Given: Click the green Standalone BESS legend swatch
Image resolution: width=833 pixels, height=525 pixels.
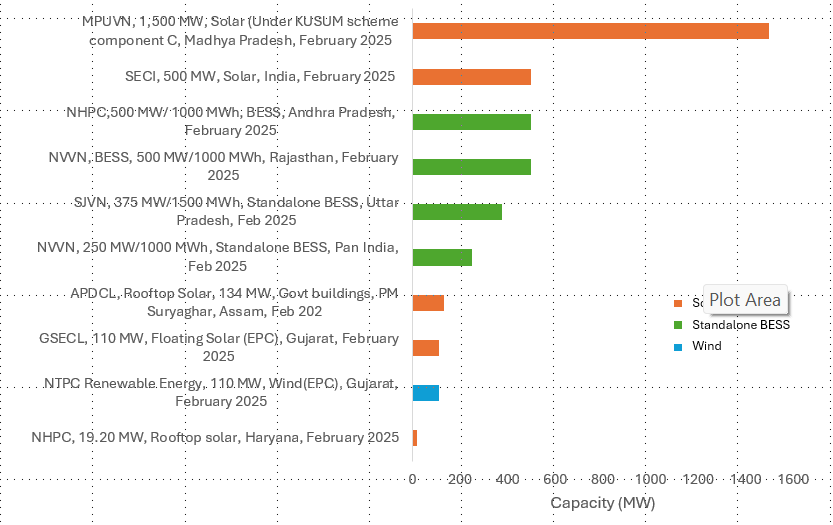Looking at the screenshot, I should tap(678, 325).
